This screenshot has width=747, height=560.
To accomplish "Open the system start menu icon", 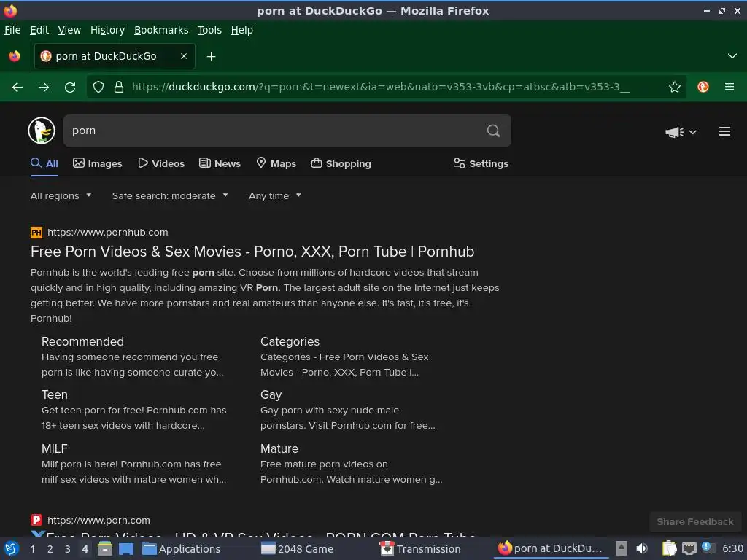I will (12, 548).
